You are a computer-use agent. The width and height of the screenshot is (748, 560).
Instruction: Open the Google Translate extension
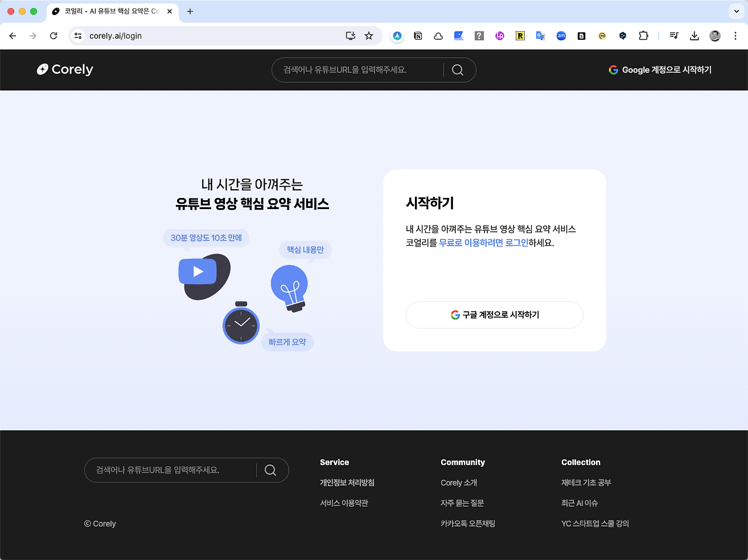coord(541,36)
